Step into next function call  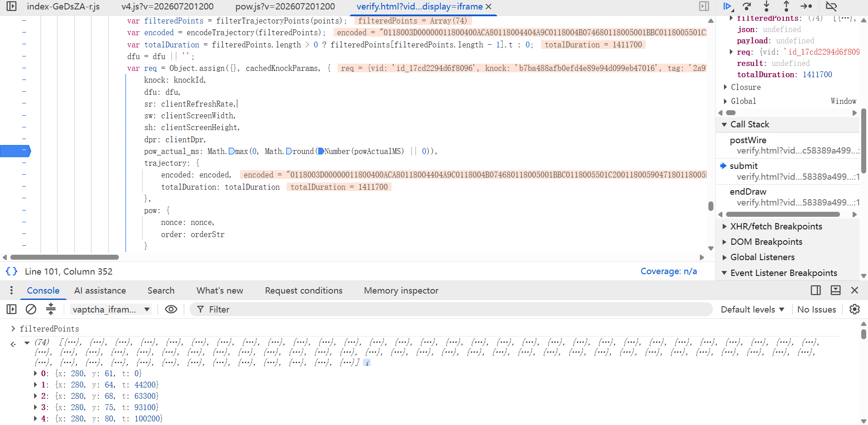coord(766,6)
